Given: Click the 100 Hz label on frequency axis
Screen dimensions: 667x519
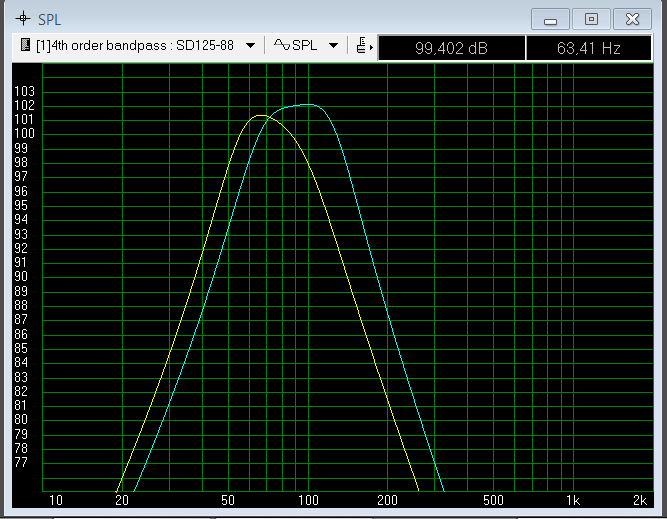Looking at the screenshot, I should pos(308,500).
